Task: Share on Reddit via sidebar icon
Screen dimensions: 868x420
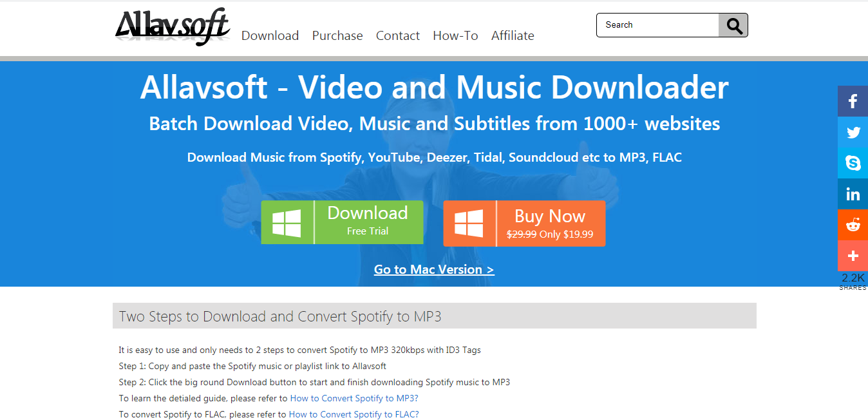Action: pyautogui.click(x=853, y=225)
